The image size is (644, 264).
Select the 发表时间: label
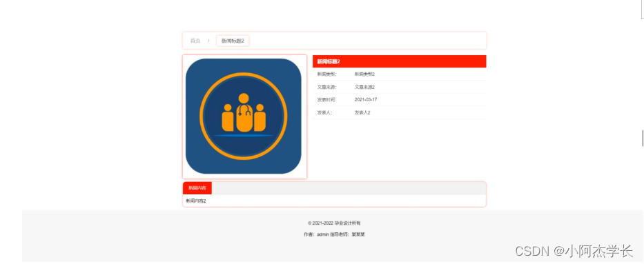click(x=326, y=100)
